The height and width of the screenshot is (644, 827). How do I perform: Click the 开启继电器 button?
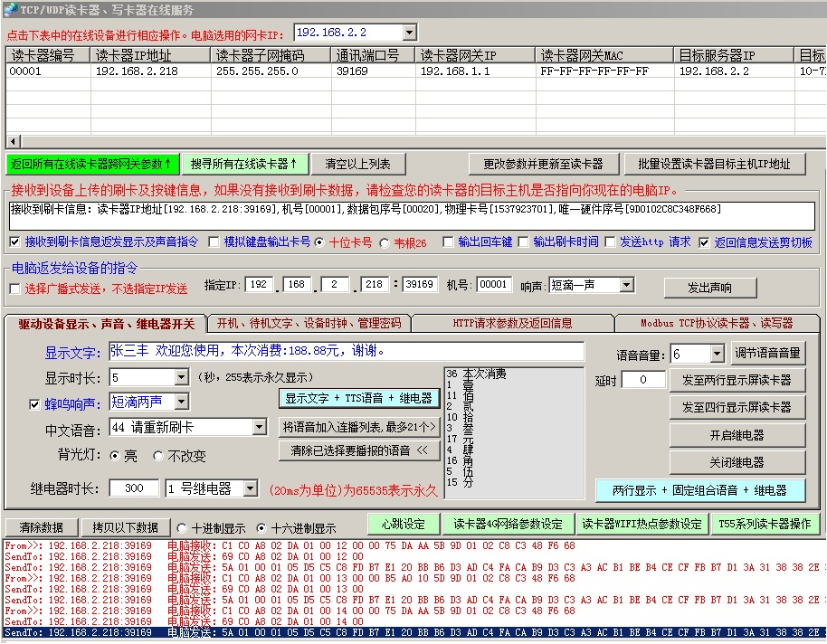click(737, 435)
